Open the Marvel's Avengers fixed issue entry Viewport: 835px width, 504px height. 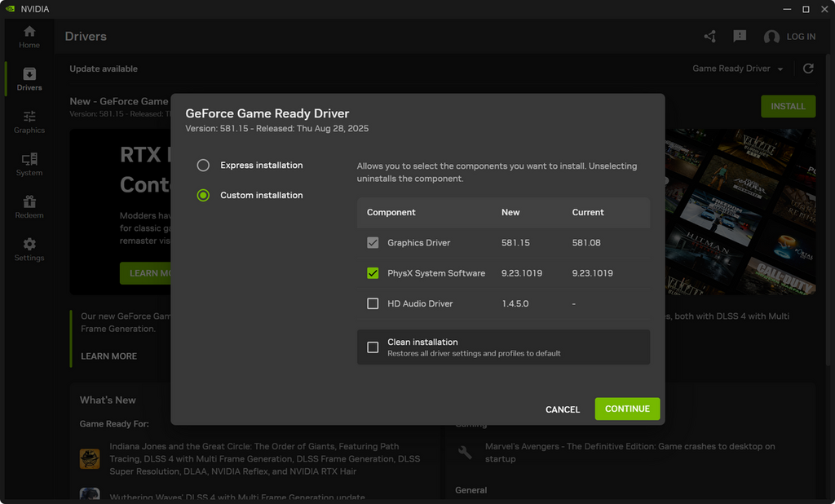tap(630, 453)
